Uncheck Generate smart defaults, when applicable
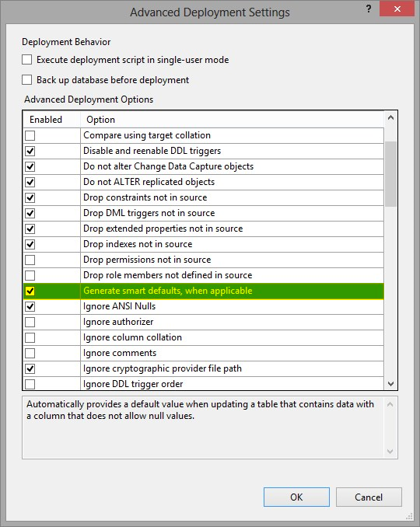Image resolution: width=420 pixels, height=527 pixels. 30,291
